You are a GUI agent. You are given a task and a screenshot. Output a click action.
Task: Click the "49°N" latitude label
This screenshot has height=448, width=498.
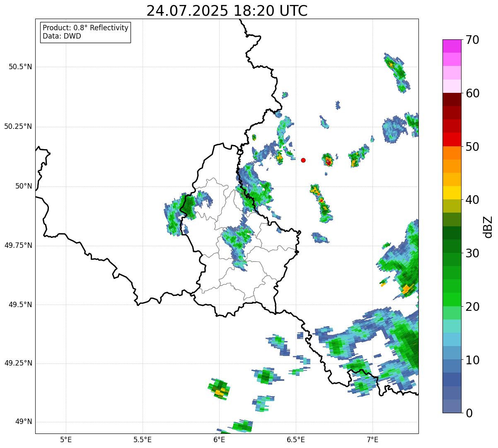pyautogui.click(x=24, y=421)
